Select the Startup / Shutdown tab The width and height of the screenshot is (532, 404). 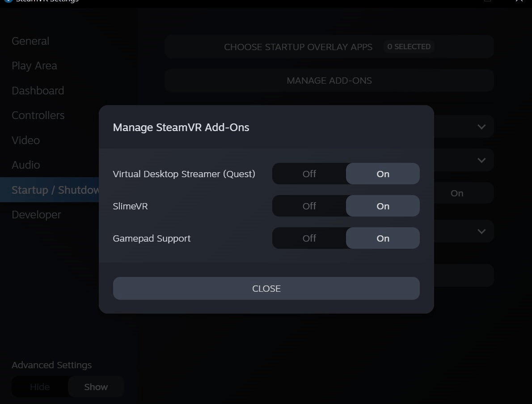(x=50, y=190)
